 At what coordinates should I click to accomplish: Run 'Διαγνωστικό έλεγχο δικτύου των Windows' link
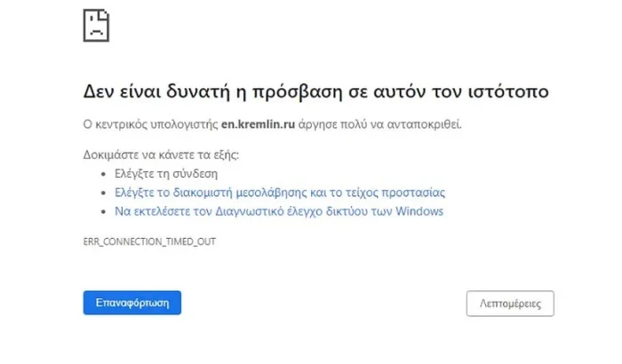(x=279, y=211)
